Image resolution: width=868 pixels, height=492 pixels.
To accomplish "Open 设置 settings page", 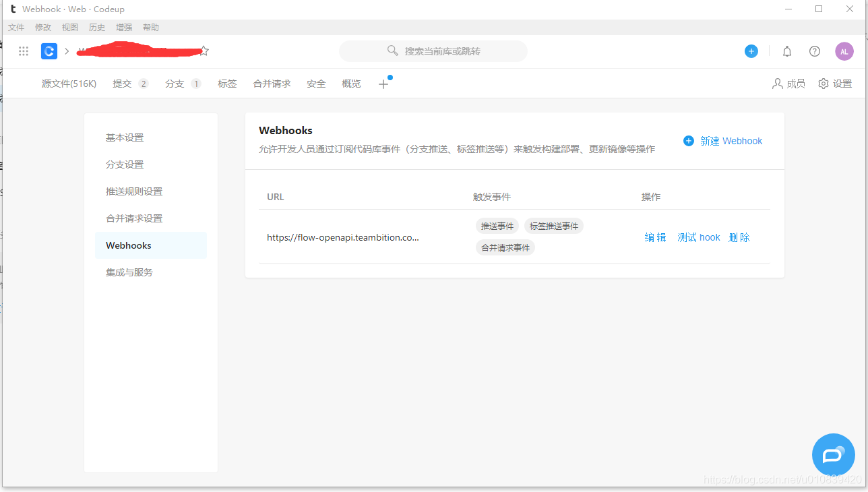I will coord(835,84).
